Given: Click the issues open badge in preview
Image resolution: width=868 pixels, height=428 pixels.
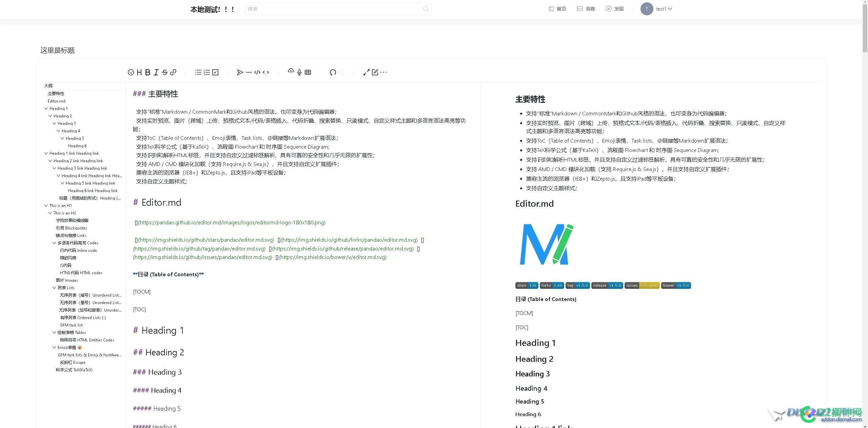Looking at the screenshot, I should point(642,285).
